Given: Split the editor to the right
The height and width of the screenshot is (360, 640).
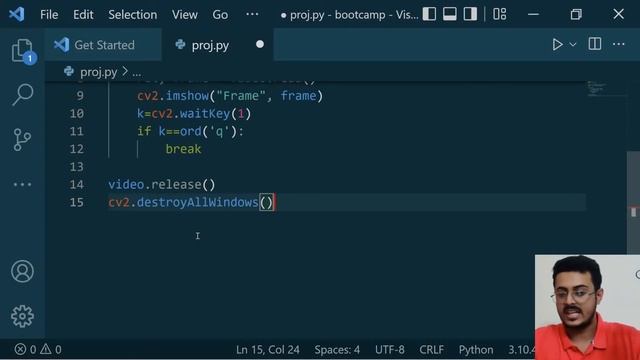Looking at the screenshot, I should [x=595, y=44].
